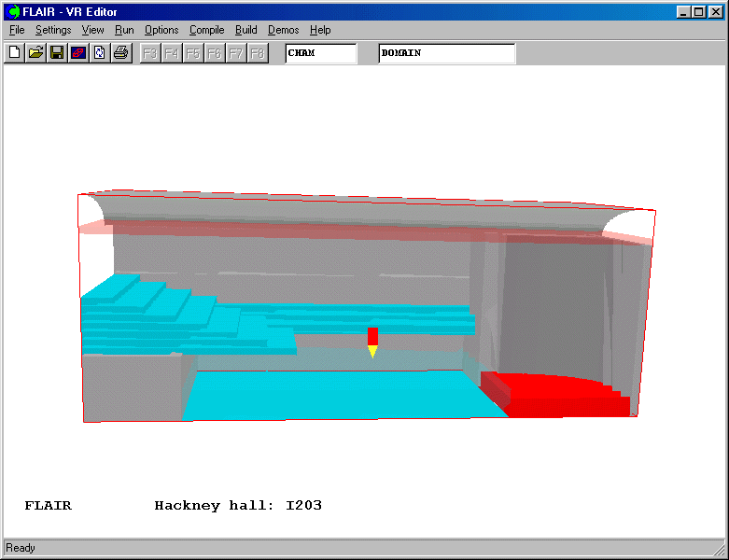The width and height of the screenshot is (729, 560).
Task: Open the Settings menu
Action: click(53, 30)
